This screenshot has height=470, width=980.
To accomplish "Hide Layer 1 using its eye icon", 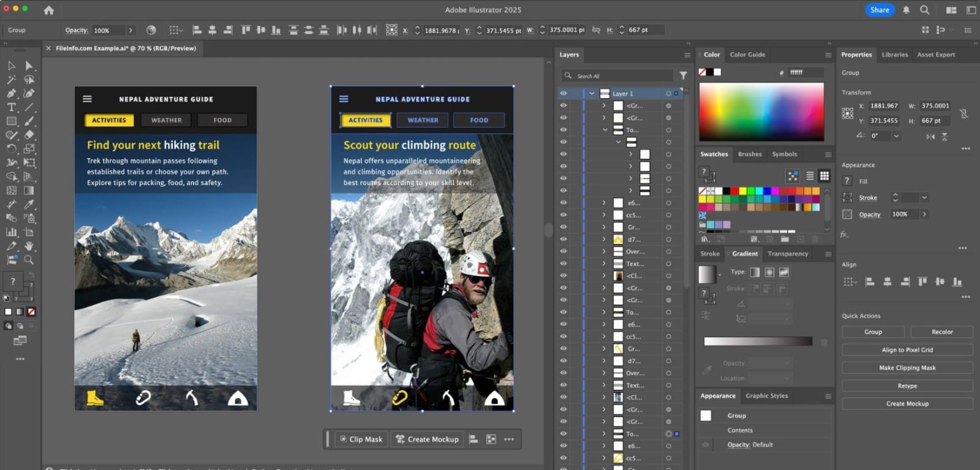I will [563, 94].
